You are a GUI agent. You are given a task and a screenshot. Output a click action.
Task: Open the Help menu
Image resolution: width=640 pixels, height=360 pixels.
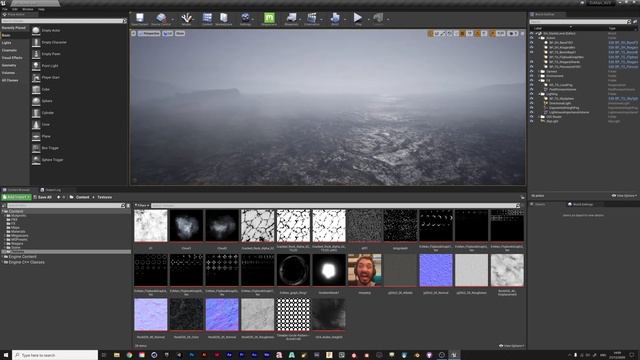pos(41,9)
